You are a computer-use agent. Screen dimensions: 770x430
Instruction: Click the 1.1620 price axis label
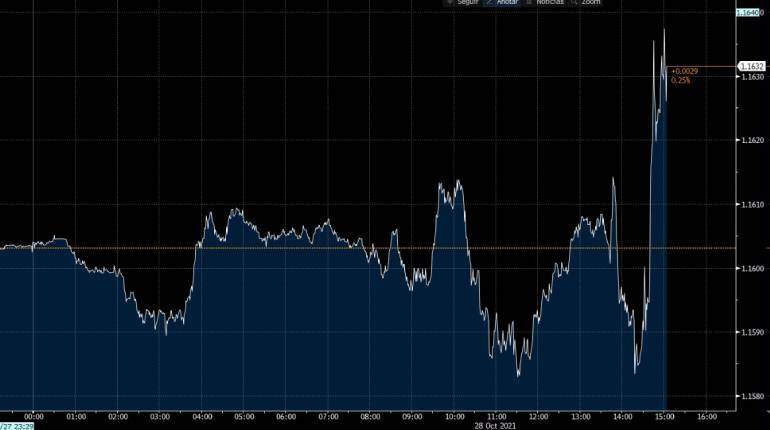pos(752,140)
